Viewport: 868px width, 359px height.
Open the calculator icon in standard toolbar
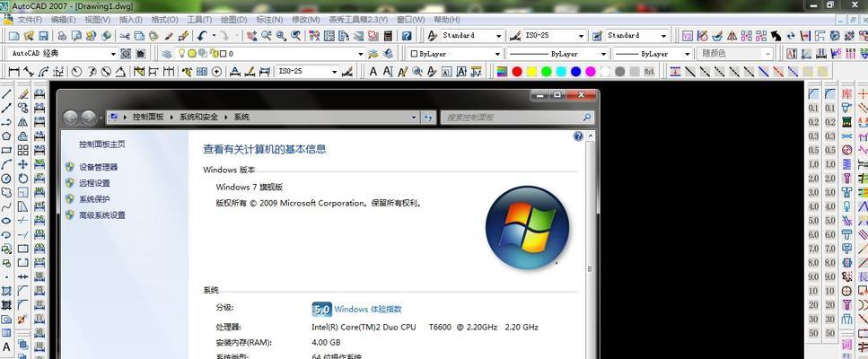[388, 36]
